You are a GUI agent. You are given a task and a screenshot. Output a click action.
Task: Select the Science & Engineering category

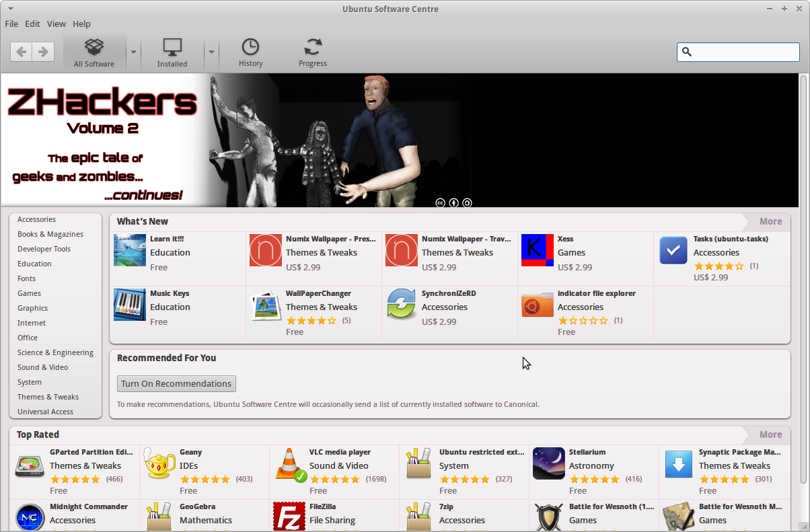coord(55,352)
